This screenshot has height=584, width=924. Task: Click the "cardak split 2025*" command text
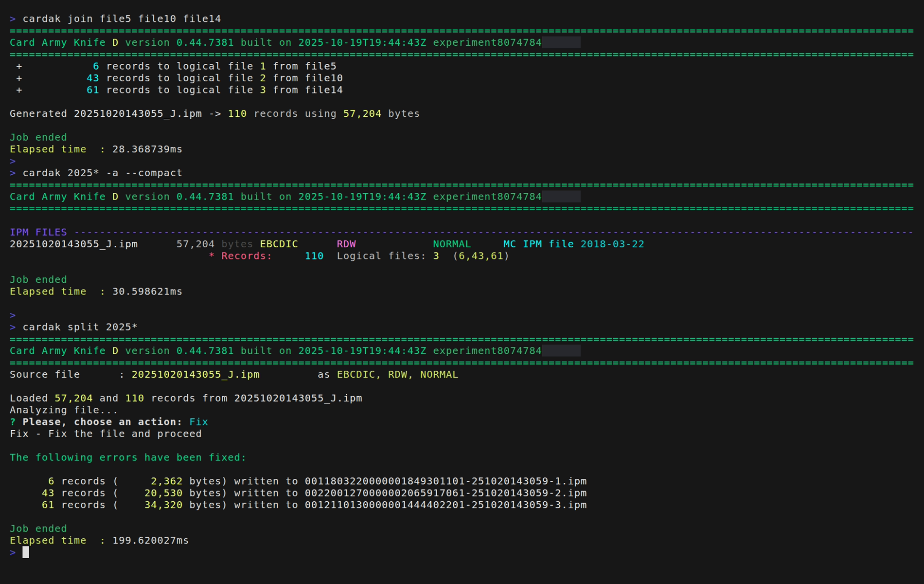80,327
